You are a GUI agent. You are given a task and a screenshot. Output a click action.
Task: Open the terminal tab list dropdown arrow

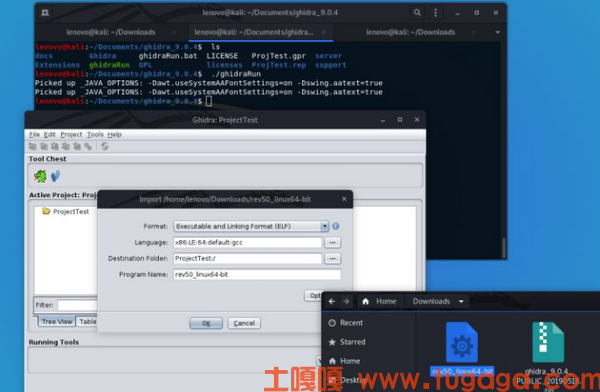(x=497, y=32)
